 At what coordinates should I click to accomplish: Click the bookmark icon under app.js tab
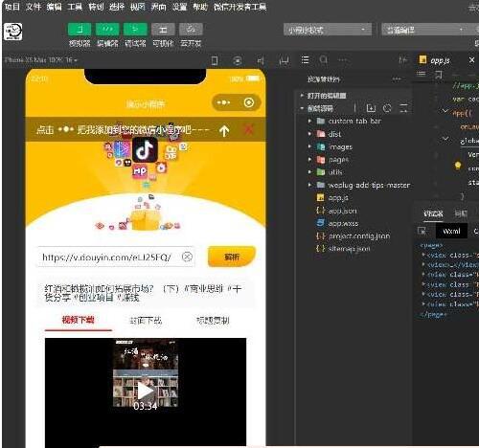click(x=439, y=75)
